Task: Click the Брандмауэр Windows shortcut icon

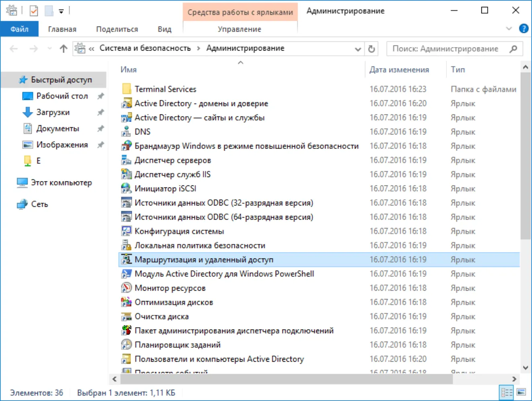Action: 126,146
